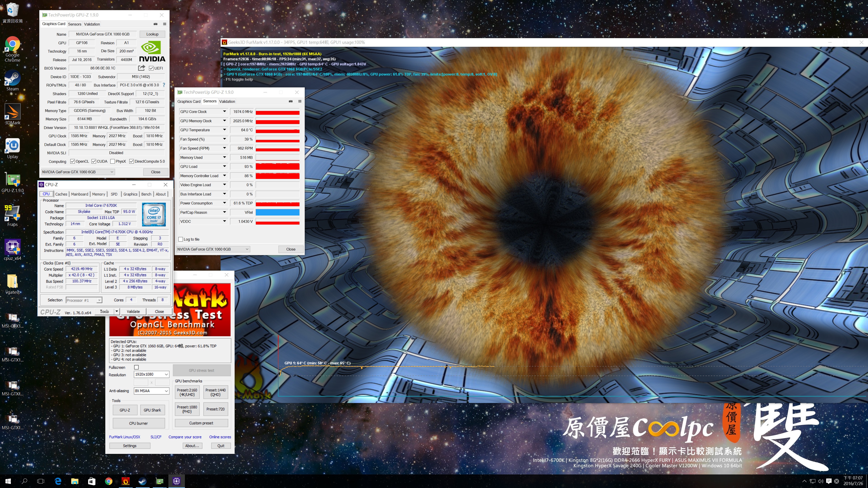Open the GPU selector dropdown in GPU-Z Sensors window

213,249
